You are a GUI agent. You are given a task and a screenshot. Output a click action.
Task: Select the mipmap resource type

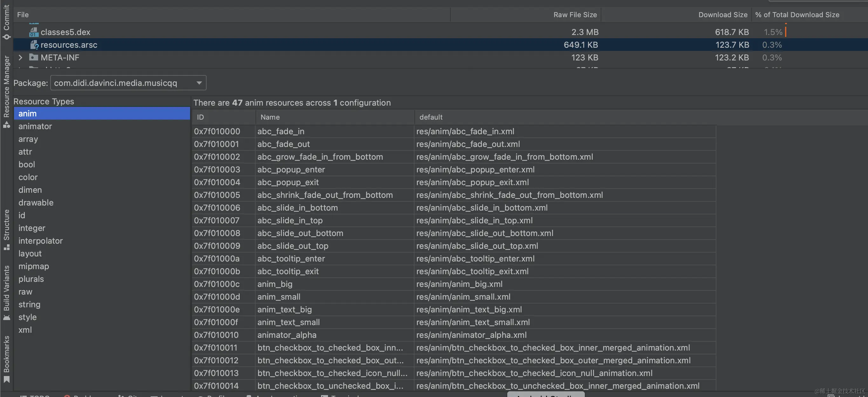click(102, 266)
